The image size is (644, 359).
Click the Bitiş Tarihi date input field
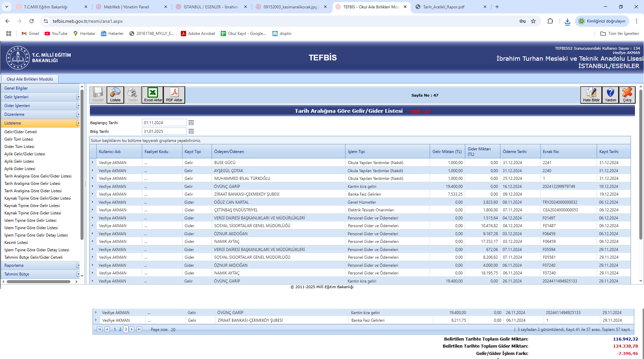[164, 132]
